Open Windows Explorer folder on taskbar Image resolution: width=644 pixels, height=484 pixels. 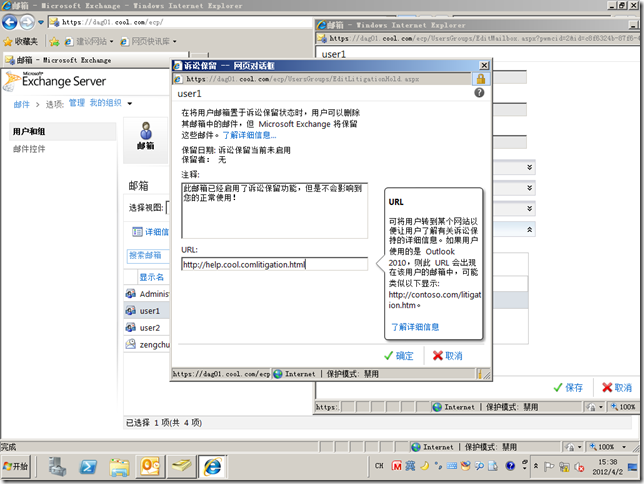(x=119, y=466)
